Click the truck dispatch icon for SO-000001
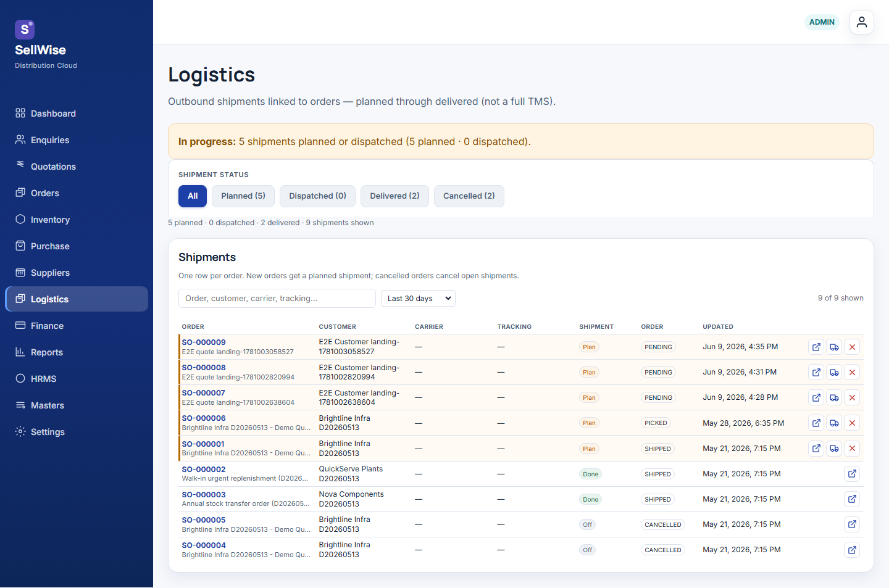The image size is (889, 588). [x=834, y=449]
